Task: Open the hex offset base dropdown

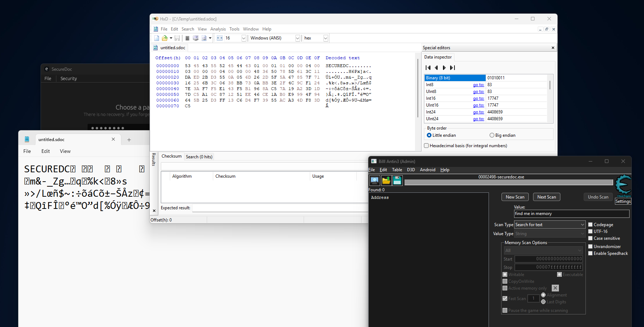Action: click(326, 38)
